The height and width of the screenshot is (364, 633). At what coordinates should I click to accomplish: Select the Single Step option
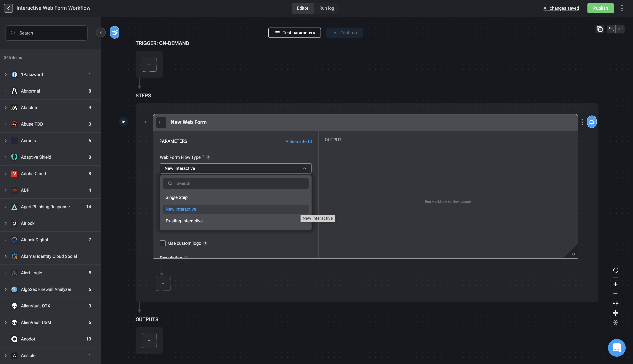point(177,197)
